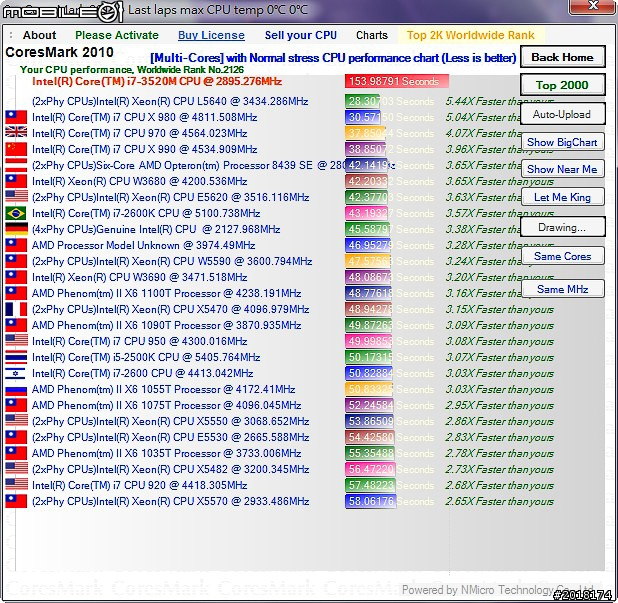Viewport: 618px width, 603px height.
Task: Click the French flag beside Xeon X5470
Action: (16, 309)
